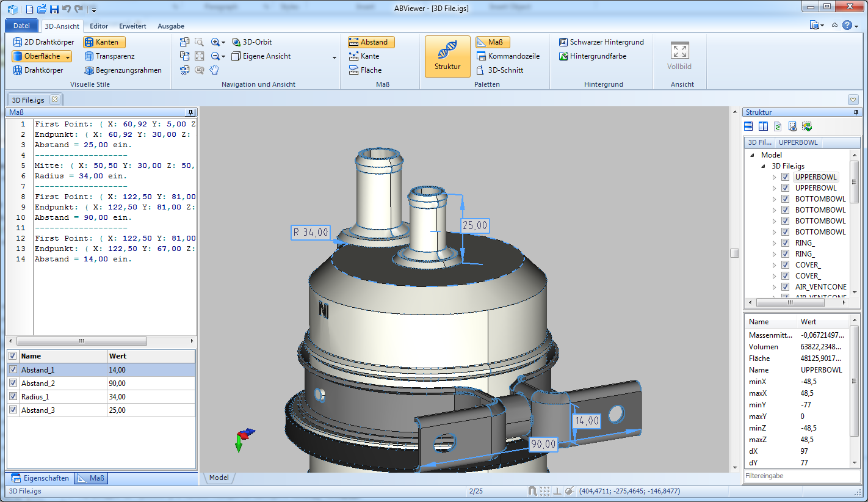Select the Fläche measurement tool

[365, 70]
